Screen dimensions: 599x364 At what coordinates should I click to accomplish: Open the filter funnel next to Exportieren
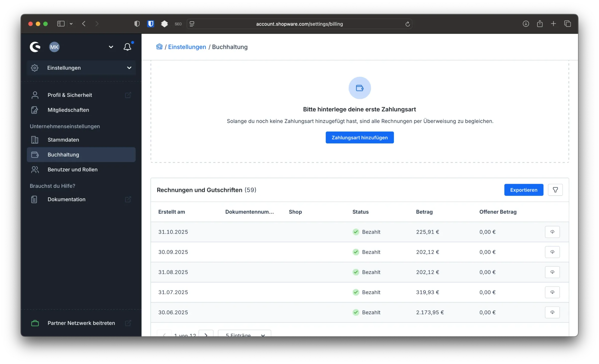pyautogui.click(x=555, y=190)
